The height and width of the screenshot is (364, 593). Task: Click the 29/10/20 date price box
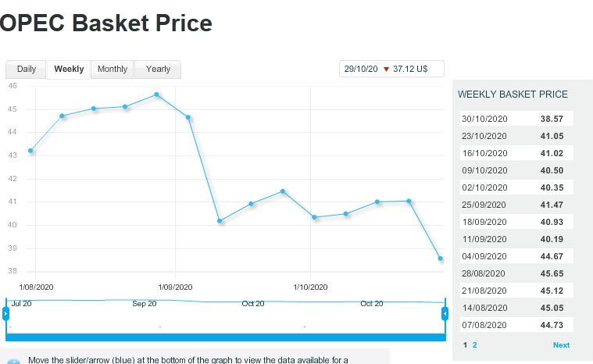391,70
